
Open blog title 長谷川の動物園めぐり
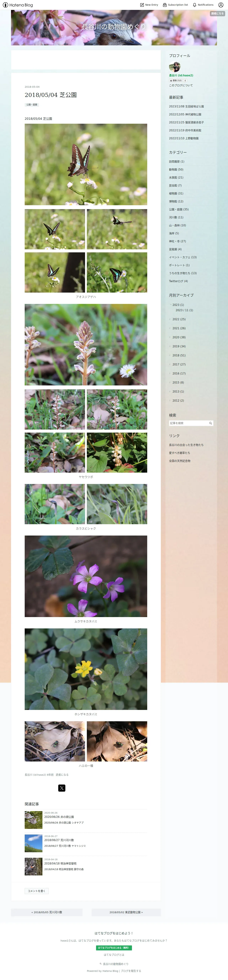click(x=114, y=27)
